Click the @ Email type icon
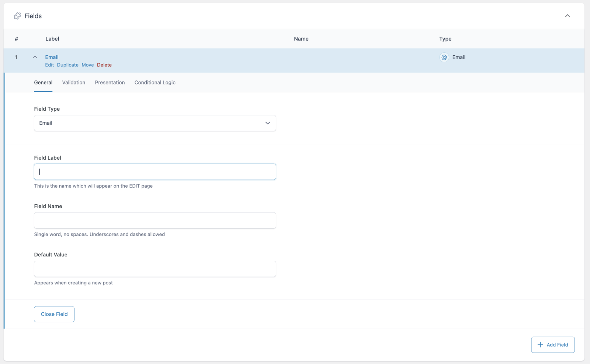Screen dimensions: 590x364 pyautogui.click(x=444, y=58)
